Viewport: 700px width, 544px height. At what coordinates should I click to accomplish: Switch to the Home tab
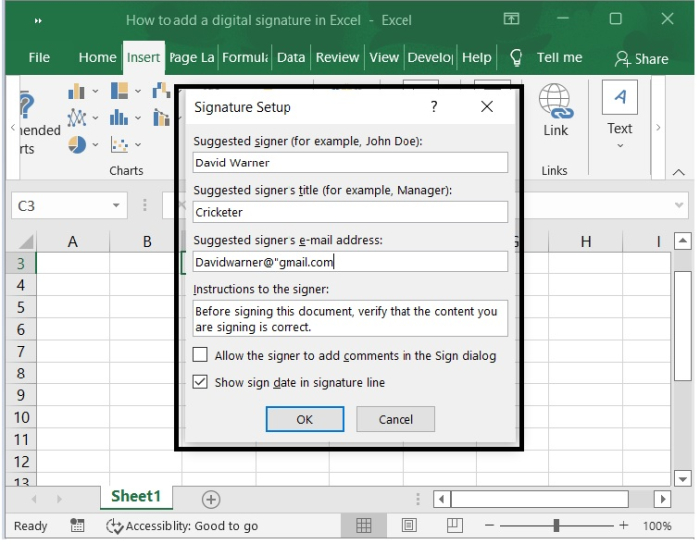[97, 58]
